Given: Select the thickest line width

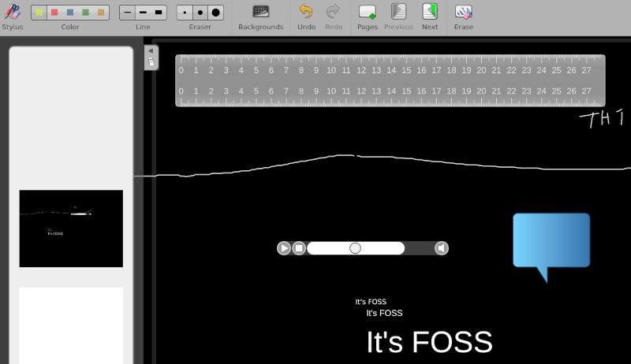Looking at the screenshot, I should pyautogui.click(x=159, y=13).
